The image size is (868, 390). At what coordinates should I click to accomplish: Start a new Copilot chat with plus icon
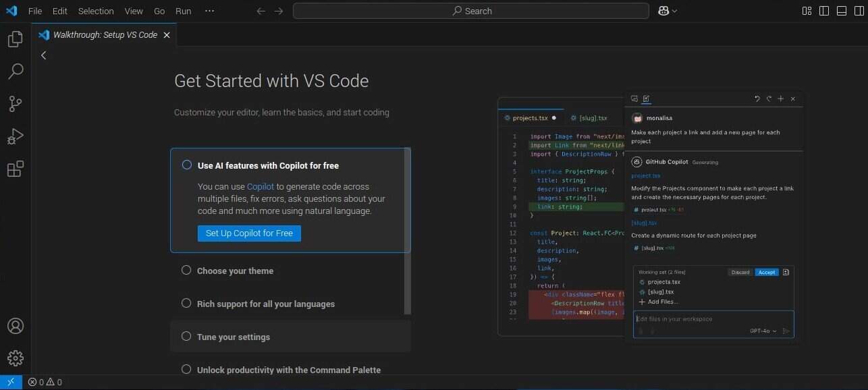781,99
